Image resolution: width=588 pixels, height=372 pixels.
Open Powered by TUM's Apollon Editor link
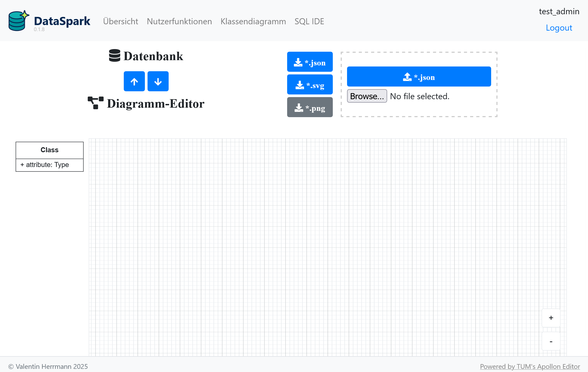click(530, 366)
